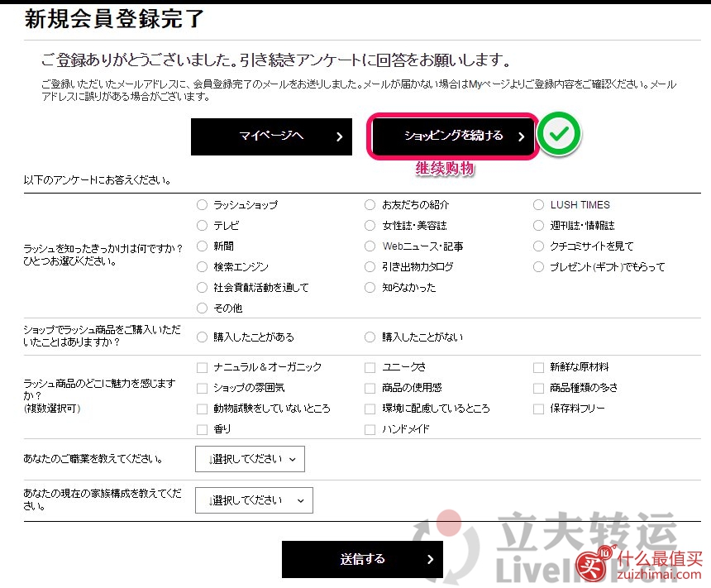Click the ショッピングを続ける button
The width and height of the screenshot is (711, 588).
(452, 136)
